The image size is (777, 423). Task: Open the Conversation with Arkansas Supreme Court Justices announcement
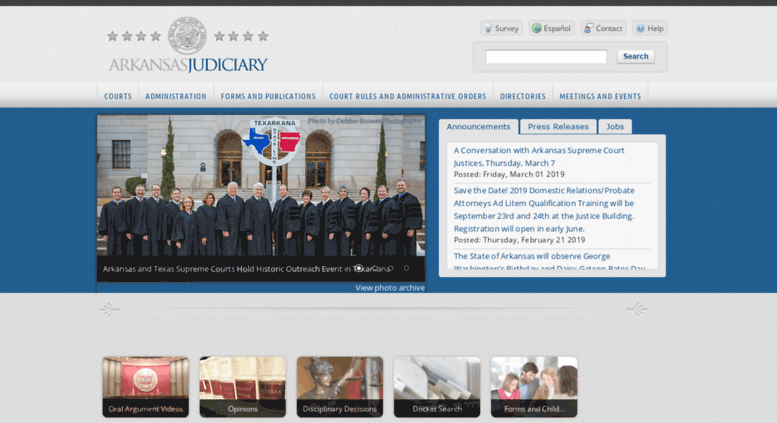click(x=539, y=157)
